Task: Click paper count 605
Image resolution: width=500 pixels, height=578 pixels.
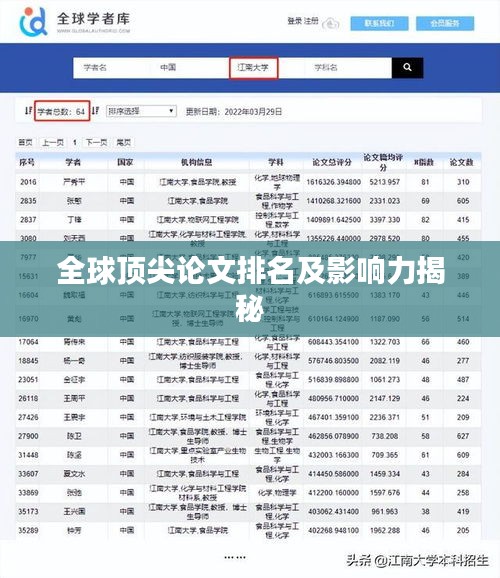Action: 463,201
